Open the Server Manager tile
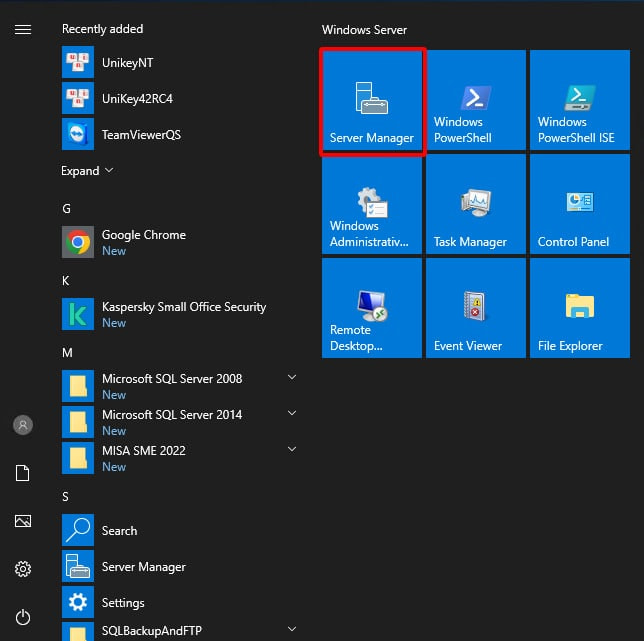Image resolution: width=644 pixels, height=641 pixels. click(372, 101)
